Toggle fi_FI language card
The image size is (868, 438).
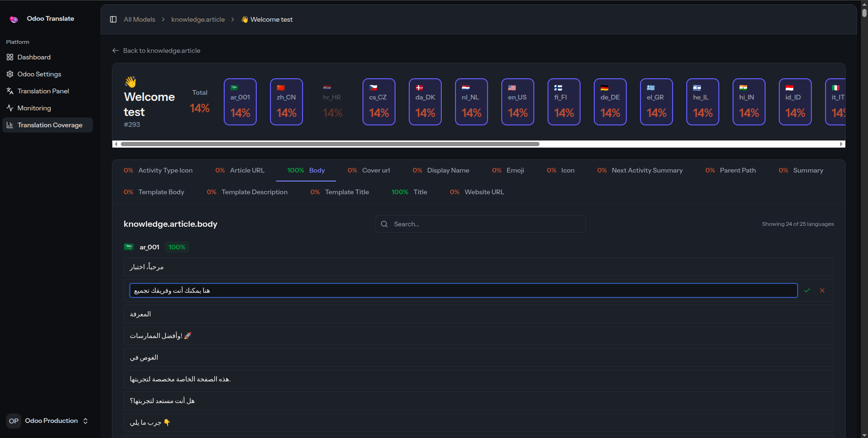tap(564, 102)
